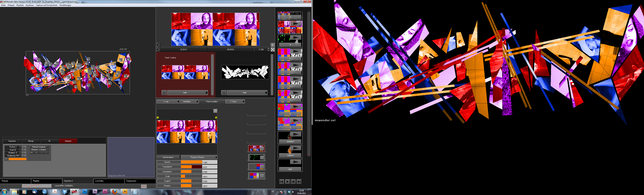The width and height of the screenshot is (644, 195).
Task: Open the Picture In Picture effect dropdown
Action: click(x=199, y=157)
